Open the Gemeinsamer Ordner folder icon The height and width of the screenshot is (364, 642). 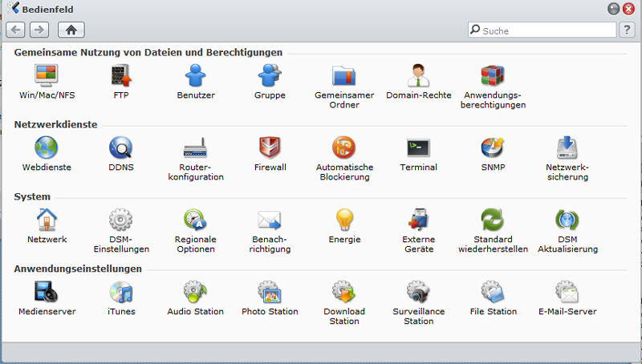pyautogui.click(x=344, y=75)
